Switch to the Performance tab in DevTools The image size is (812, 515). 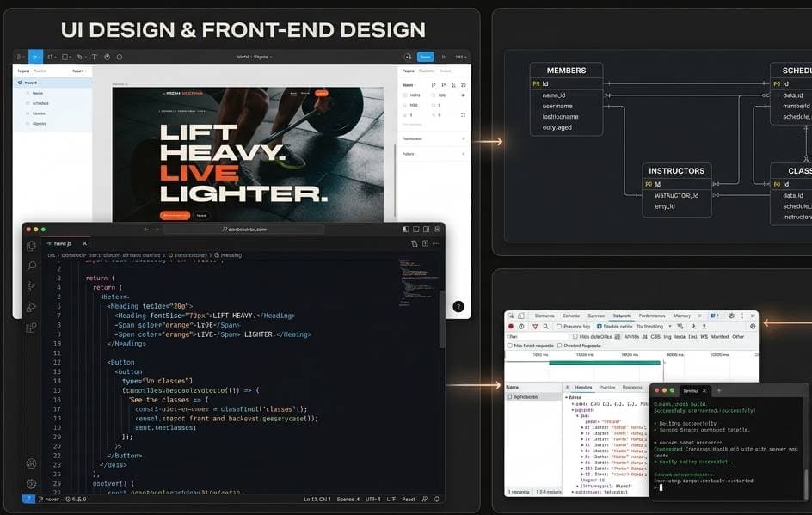click(652, 316)
